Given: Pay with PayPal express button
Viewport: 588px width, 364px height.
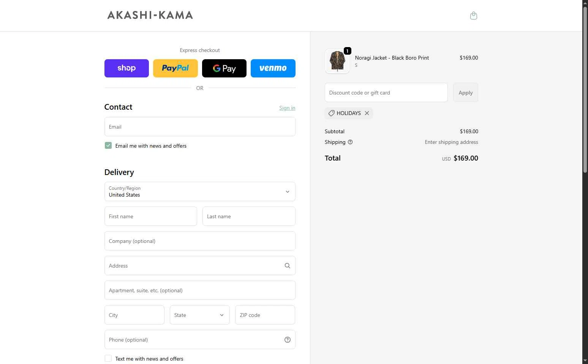Looking at the screenshot, I should (175, 68).
